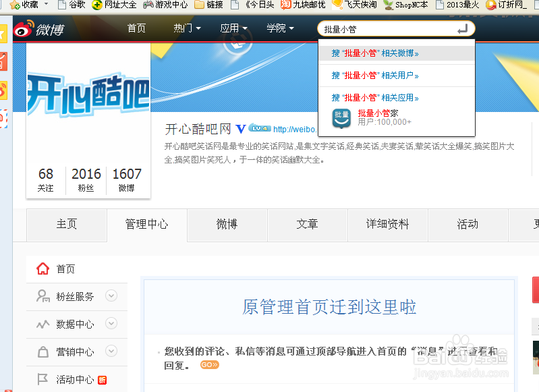Open the 收藏 dropdown arrow in bookmarks bar
The width and height of the screenshot is (539, 392).
pyautogui.click(x=46, y=5)
